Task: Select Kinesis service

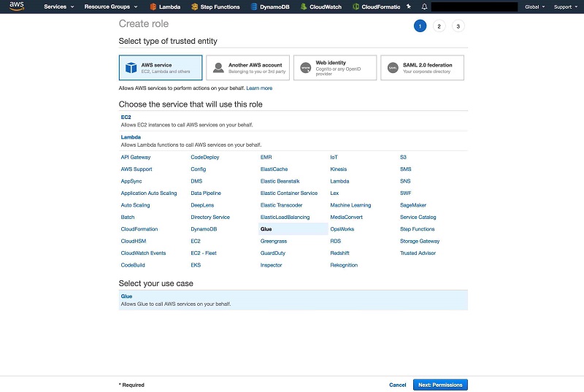Action: tap(338, 169)
